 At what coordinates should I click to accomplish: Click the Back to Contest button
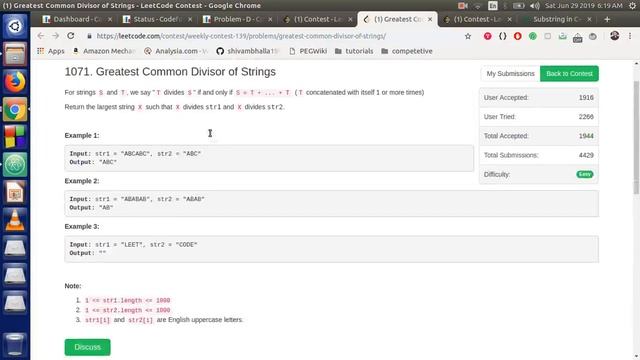coord(569,73)
